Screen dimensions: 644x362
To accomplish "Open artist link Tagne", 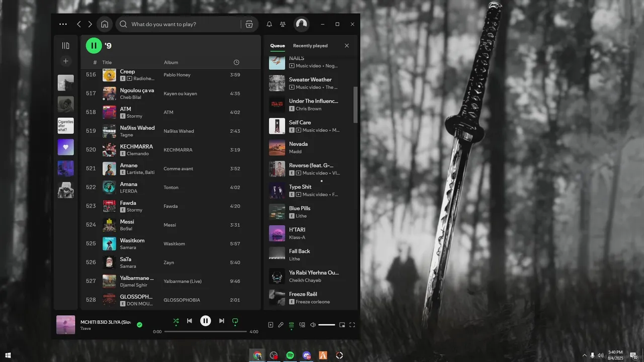I will click(x=126, y=135).
